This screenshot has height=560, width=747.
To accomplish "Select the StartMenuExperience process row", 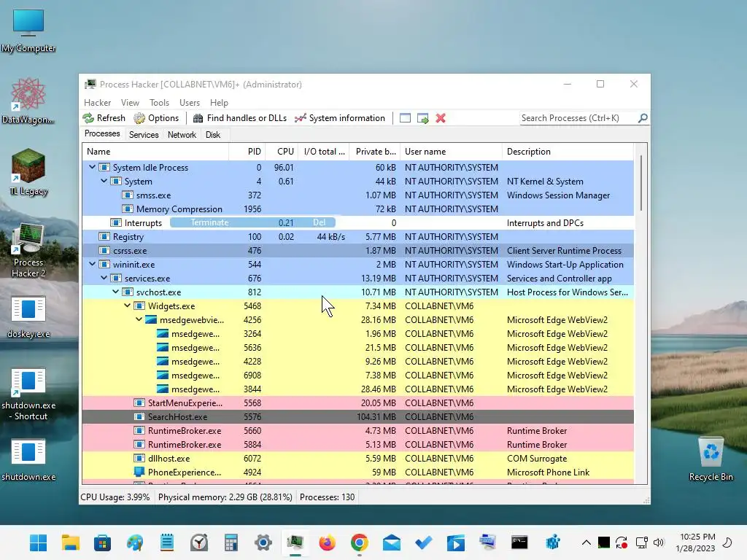I will [x=357, y=402].
